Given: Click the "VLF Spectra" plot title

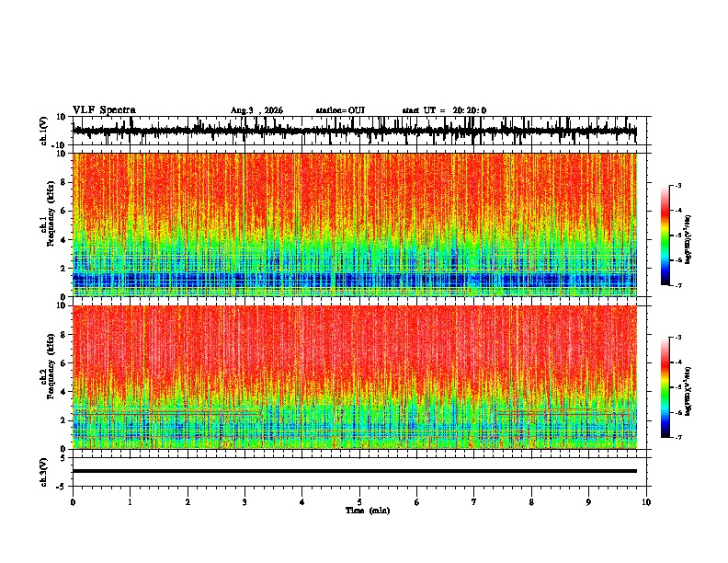Looking at the screenshot, I should click(x=104, y=110).
